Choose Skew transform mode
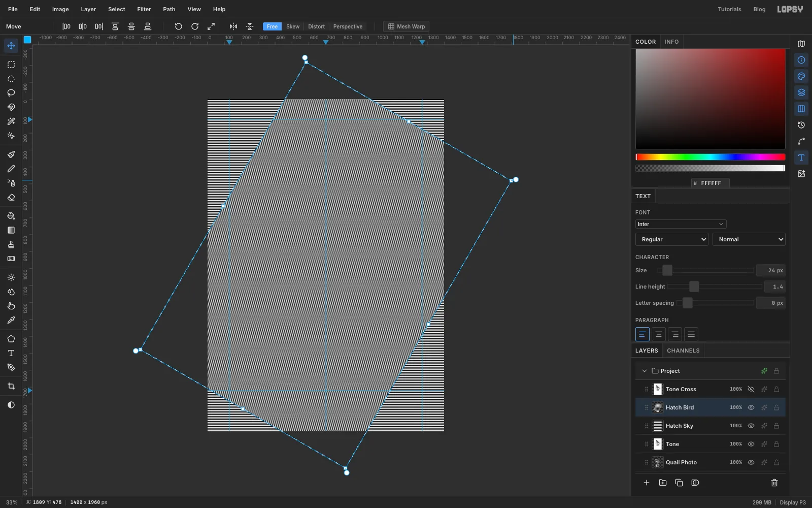Image resolution: width=812 pixels, height=508 pixels. [x=293, y=26]
